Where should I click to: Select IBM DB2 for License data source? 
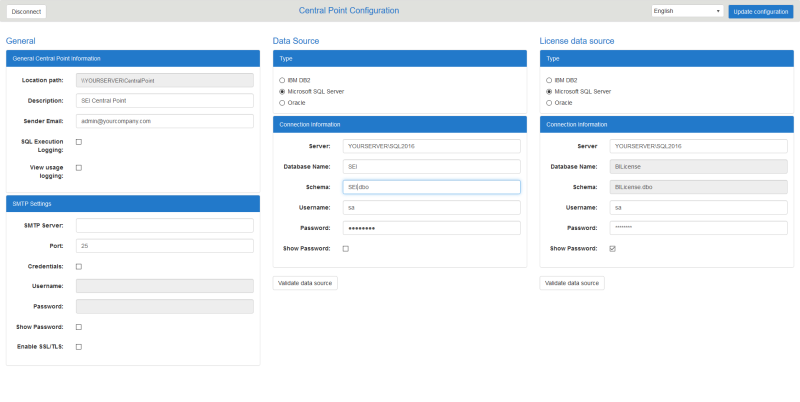coord(549,80)
